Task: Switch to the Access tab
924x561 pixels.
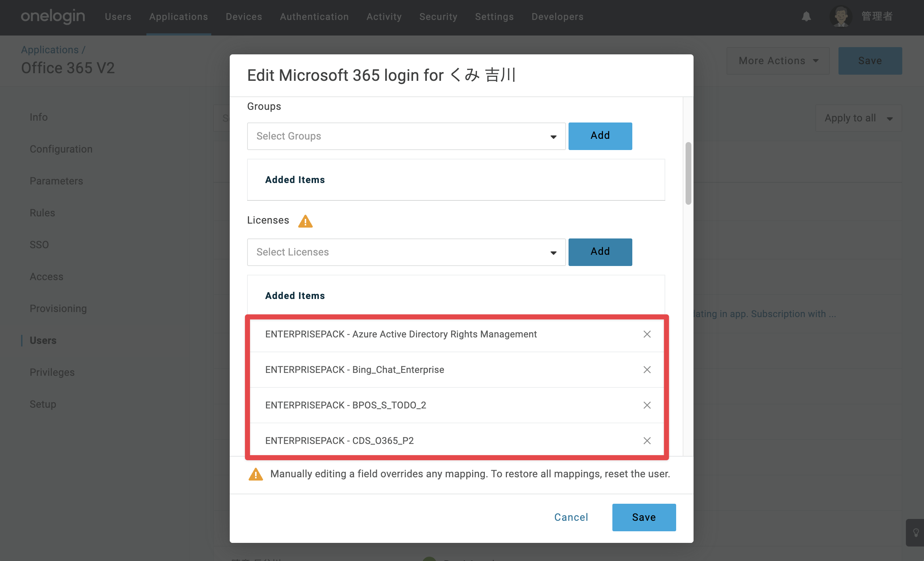Action: pos(46,277)
